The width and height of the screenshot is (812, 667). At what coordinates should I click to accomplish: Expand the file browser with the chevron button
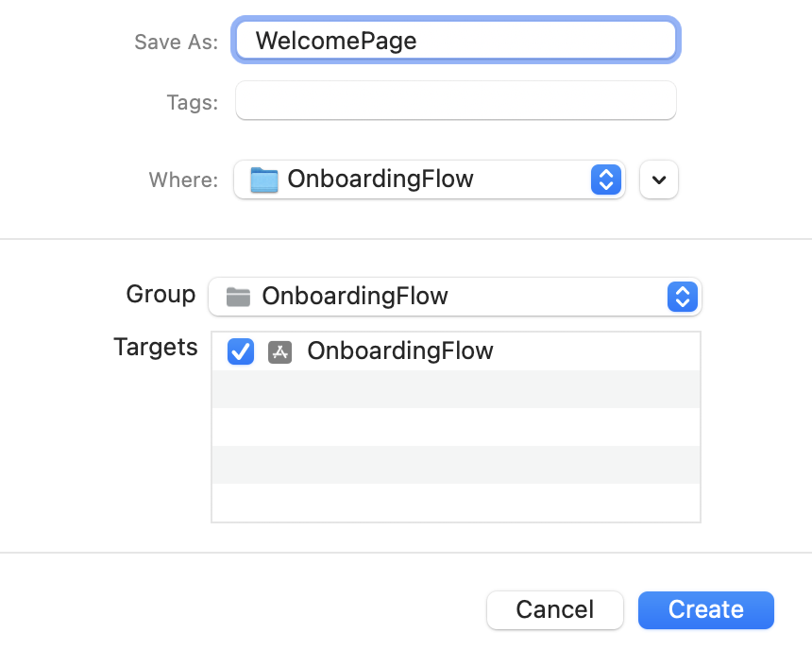[x=658, y=180]
